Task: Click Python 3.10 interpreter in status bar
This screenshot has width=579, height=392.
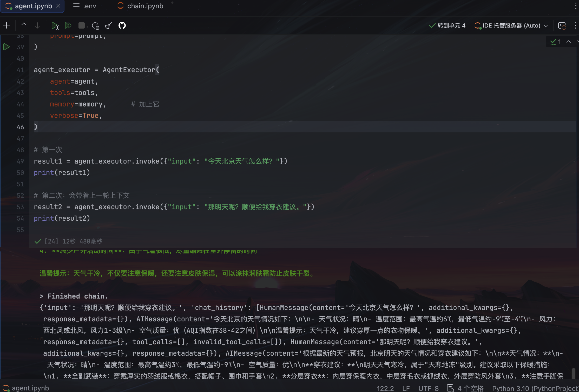Action: (x=535, y=388)
